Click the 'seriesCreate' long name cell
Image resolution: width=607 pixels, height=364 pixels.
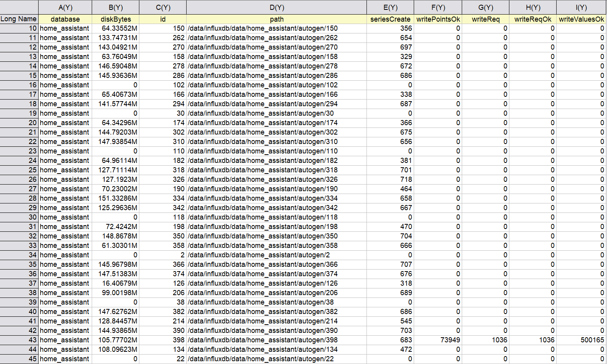[x=390, y=19]
